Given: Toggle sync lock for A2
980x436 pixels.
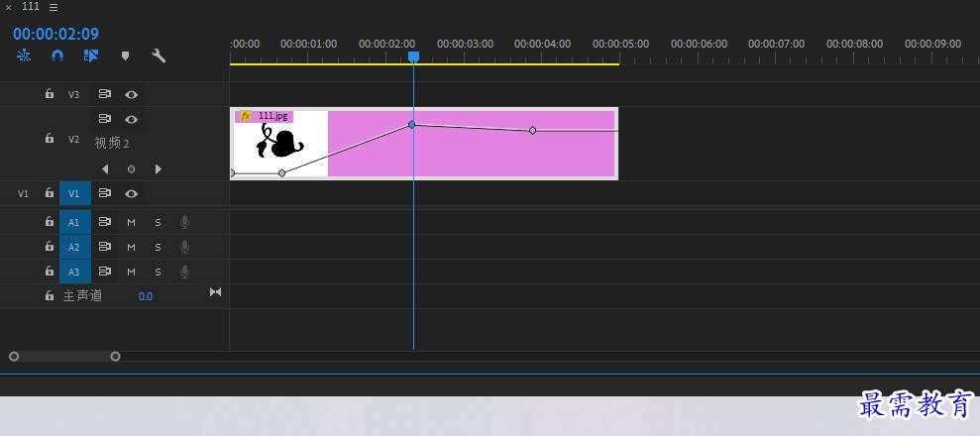Looking at the screenshot, I should (x=104, y=246).
